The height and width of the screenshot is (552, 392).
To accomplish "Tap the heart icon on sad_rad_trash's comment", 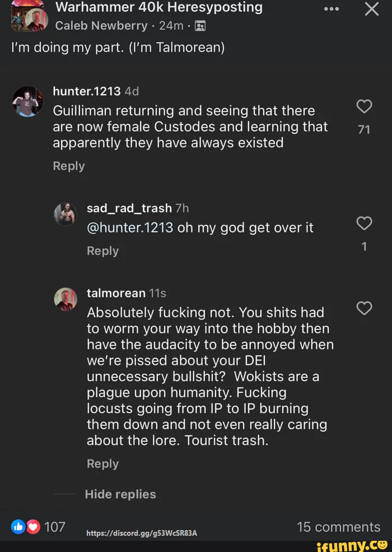I will (x=364, y=224).
